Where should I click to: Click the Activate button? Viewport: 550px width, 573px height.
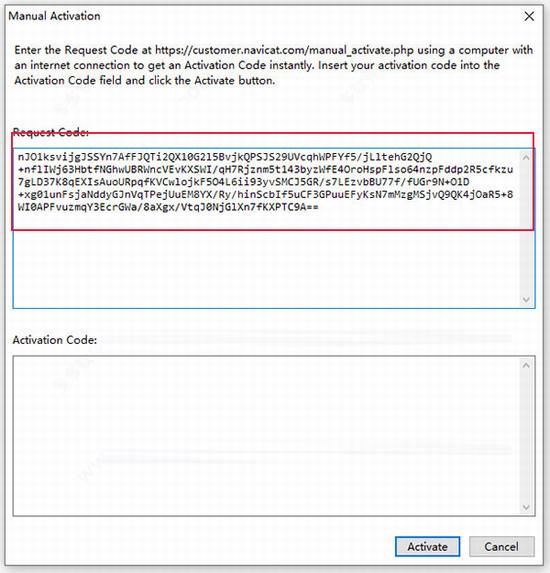click(x=427, y=546)
